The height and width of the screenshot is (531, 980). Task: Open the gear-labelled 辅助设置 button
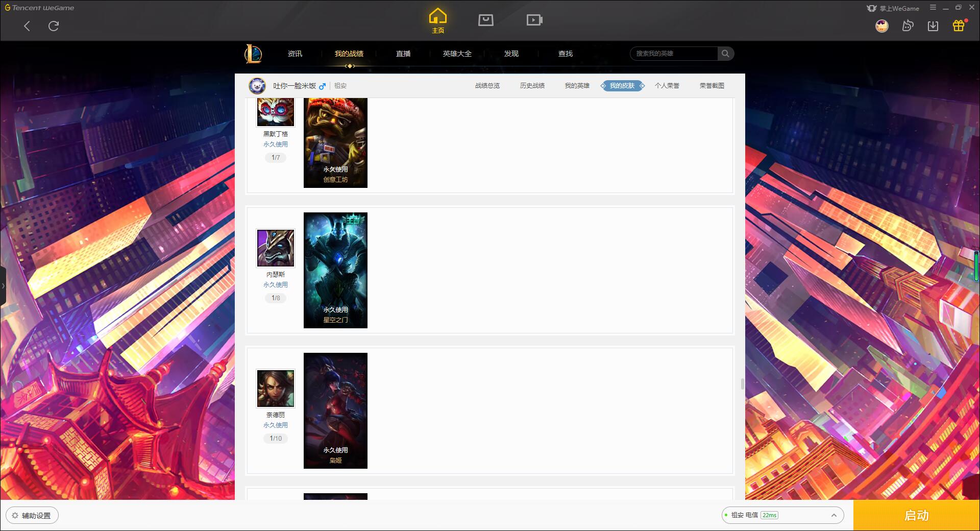32,516
